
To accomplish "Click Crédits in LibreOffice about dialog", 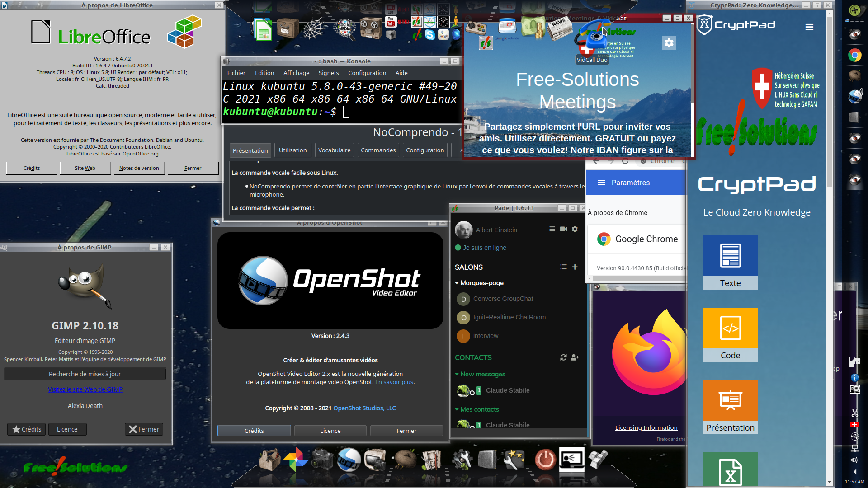I will click(32, 168).
